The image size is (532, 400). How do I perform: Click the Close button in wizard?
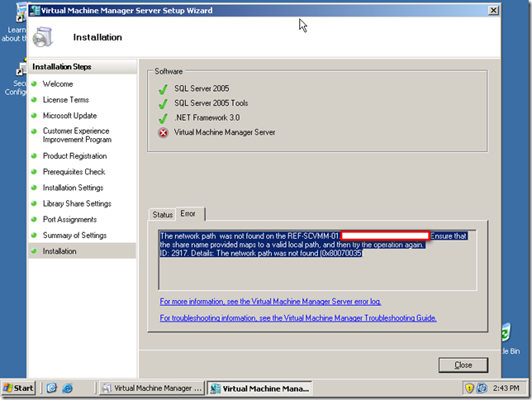463,365
